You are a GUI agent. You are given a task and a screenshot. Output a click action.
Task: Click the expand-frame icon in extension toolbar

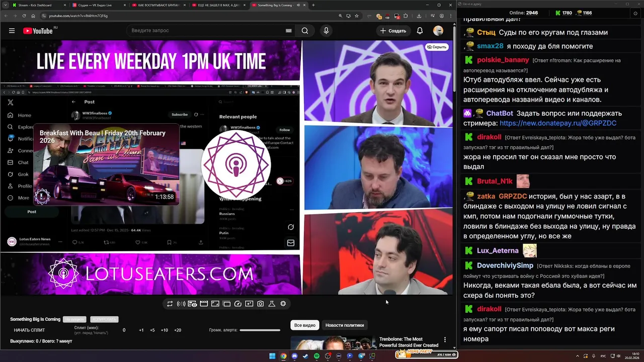[x=215, y=304]
